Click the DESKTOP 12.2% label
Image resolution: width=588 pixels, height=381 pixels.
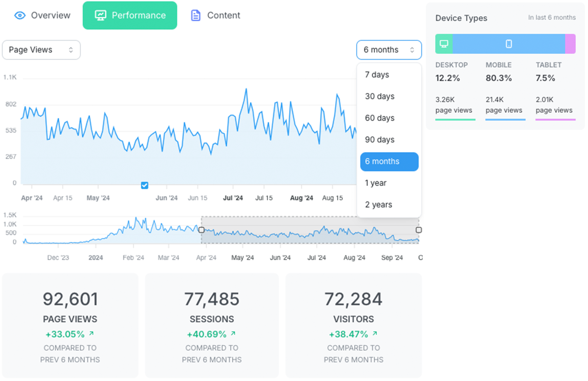(x=451, y=72)
